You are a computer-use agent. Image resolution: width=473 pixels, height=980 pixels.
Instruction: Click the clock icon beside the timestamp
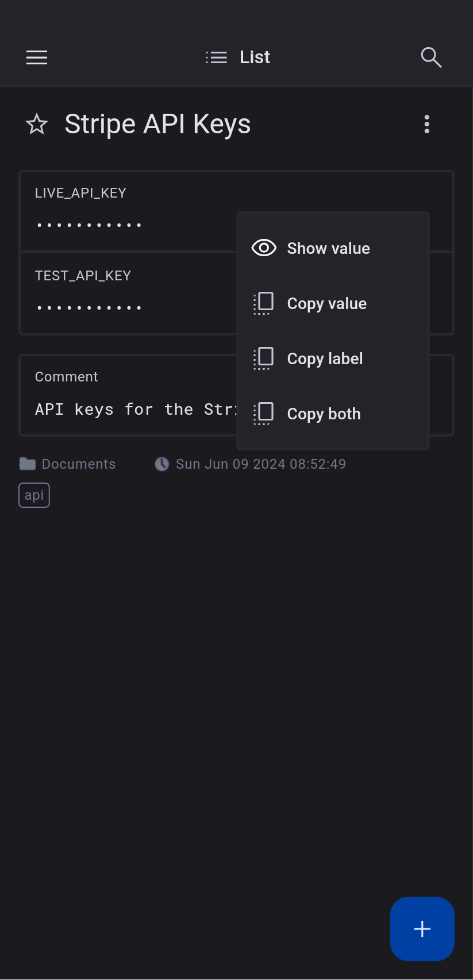coord(162,464)
